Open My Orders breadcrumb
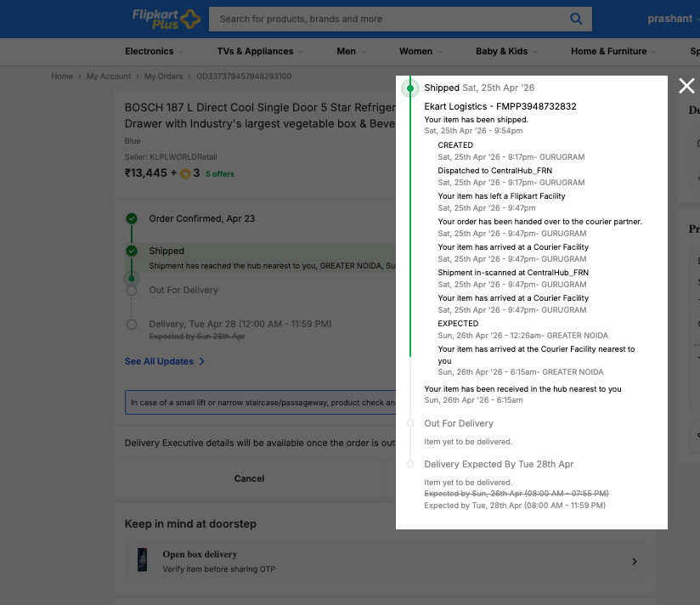This screenshot has width=700, height=605. pyautogui.click(x=163, y=76)
